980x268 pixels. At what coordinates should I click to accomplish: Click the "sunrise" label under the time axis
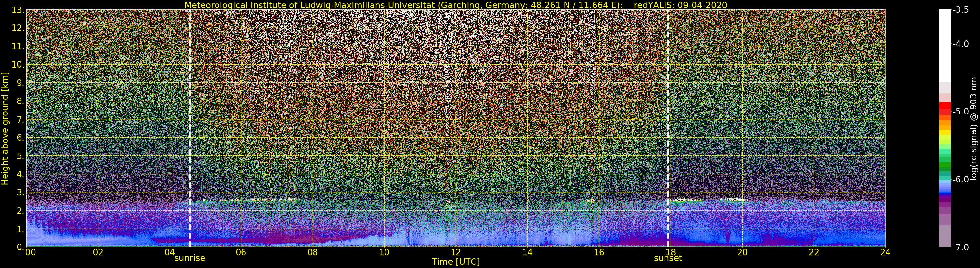pos(190,258)
